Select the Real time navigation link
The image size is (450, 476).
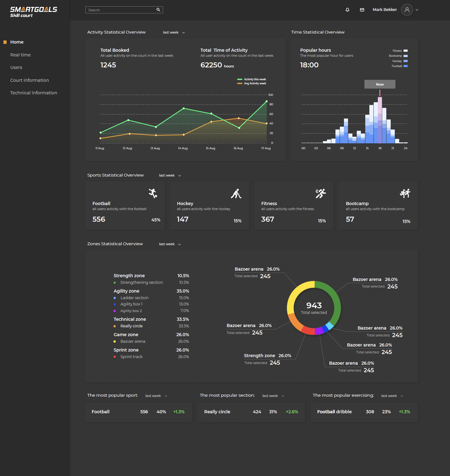point(20,55)
